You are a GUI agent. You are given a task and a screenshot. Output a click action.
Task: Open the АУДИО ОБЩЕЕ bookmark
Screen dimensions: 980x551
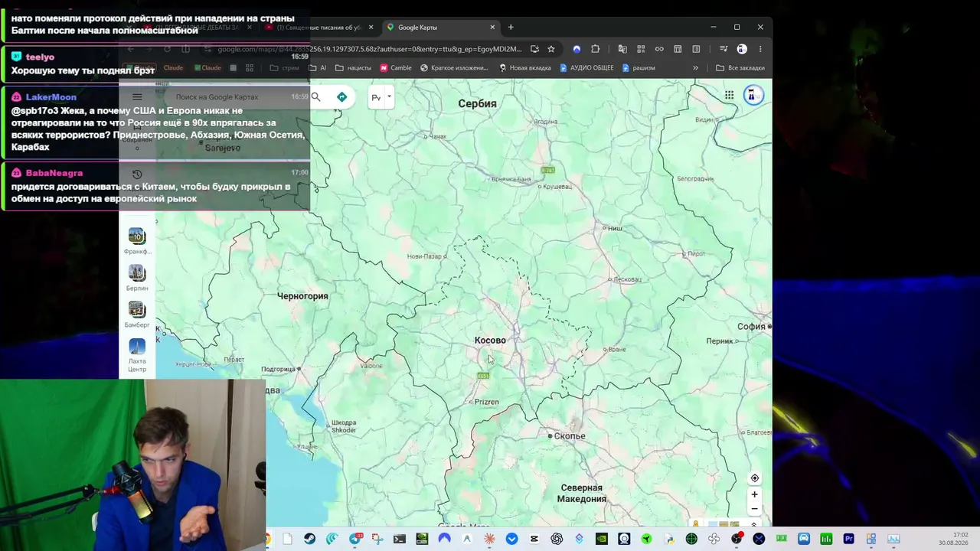[586, 68]
